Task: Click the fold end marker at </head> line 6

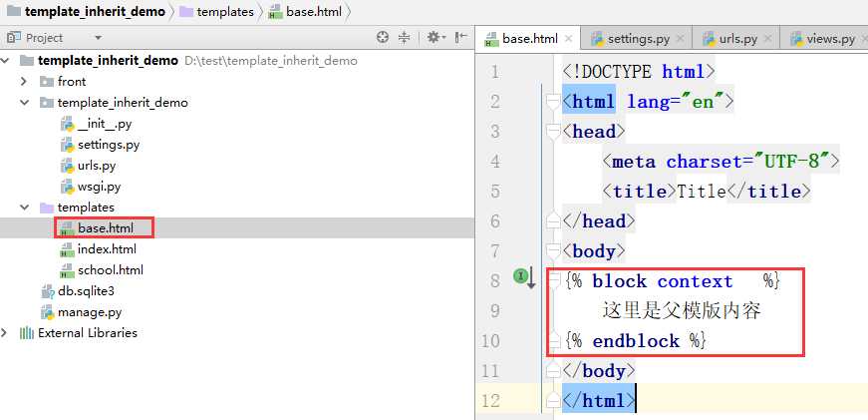Action: tap(553, 220)
